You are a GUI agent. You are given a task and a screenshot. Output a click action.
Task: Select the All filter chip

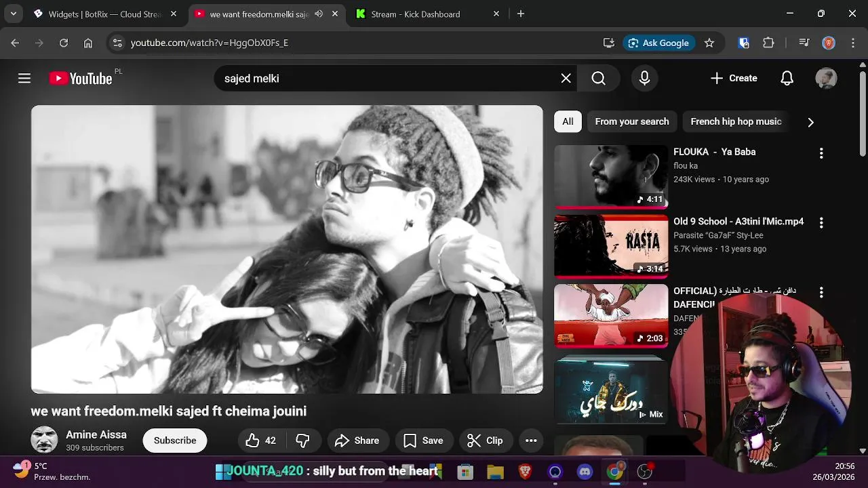coord(568,121)
